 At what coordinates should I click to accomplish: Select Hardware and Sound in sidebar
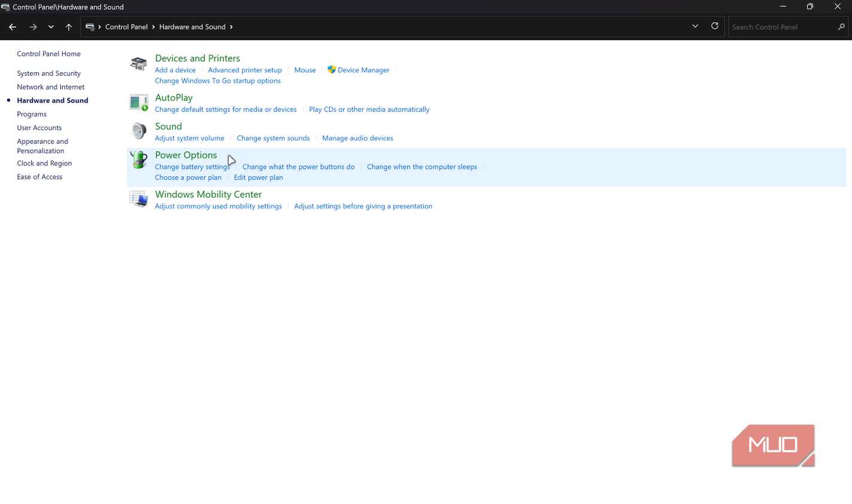53,100
